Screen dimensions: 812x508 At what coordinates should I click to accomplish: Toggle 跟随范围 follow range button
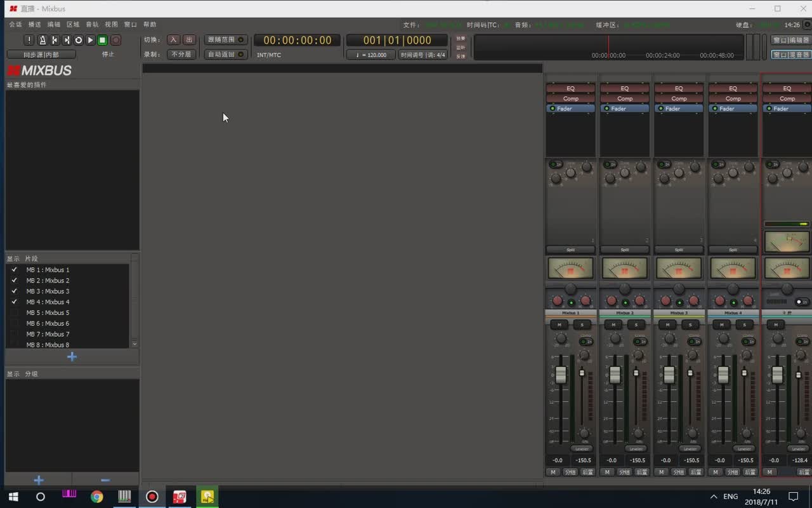click(226, 39)
